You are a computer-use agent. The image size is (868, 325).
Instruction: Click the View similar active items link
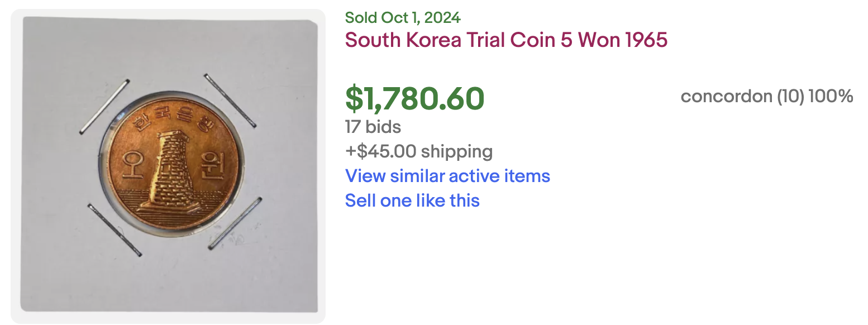click(x=447, y=176)
